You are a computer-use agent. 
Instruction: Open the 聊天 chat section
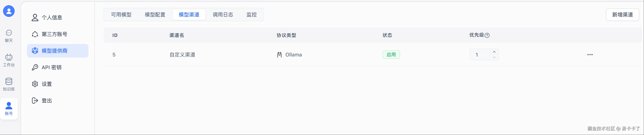(x=9, y=36)
